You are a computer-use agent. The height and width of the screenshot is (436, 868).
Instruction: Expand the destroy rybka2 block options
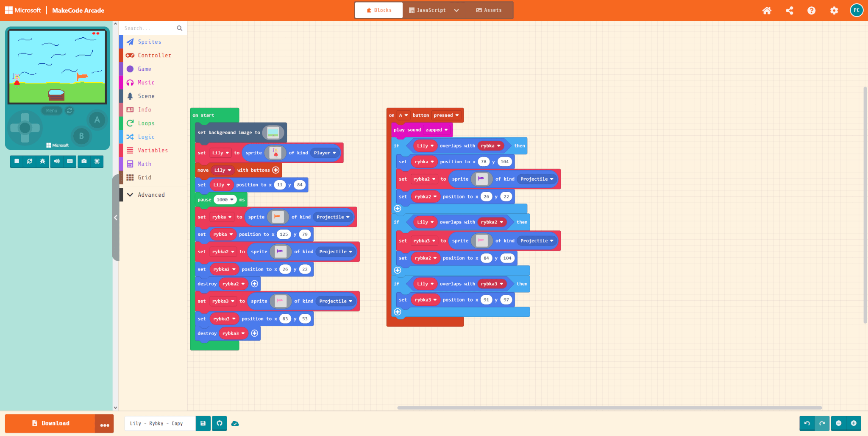point(255,284)
